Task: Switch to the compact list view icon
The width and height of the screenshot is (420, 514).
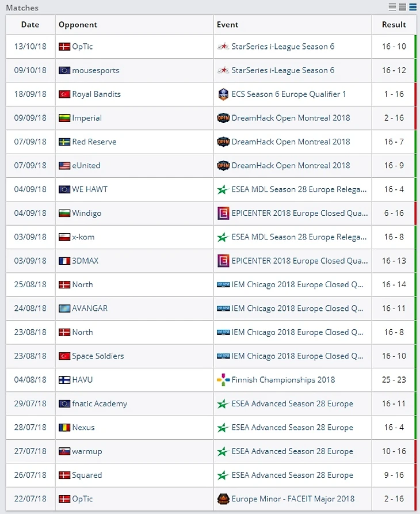Action: click(x=392, y=7)
